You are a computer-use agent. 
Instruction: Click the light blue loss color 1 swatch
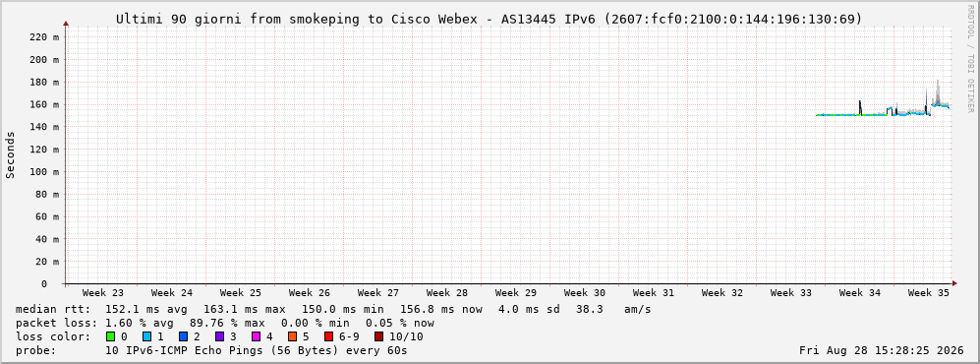pos(146,336)
